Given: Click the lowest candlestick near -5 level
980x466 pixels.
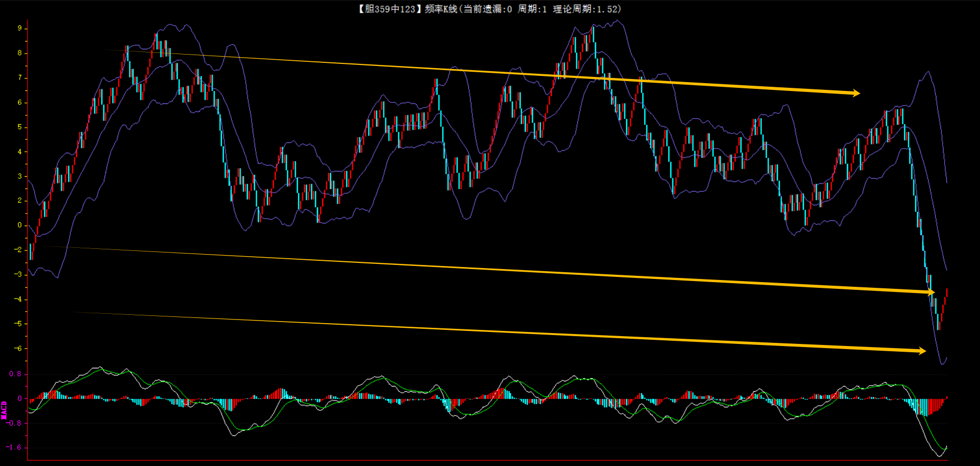Looking at the screenshot, I should coord(938,321).
